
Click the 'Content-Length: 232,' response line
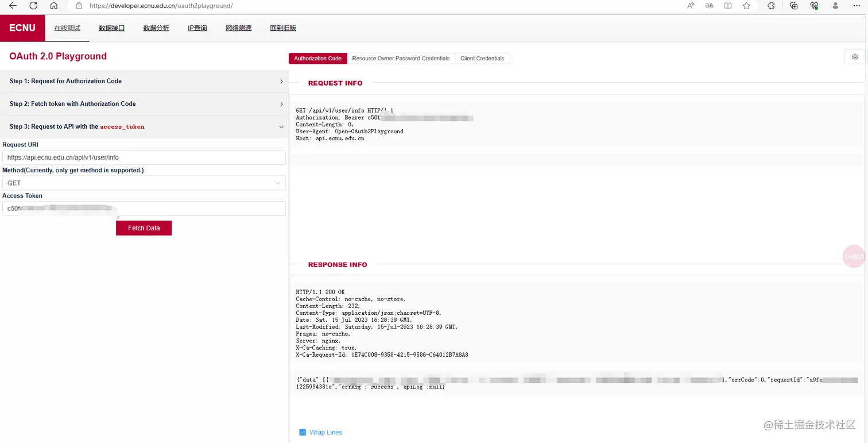[x=328, y=306]
